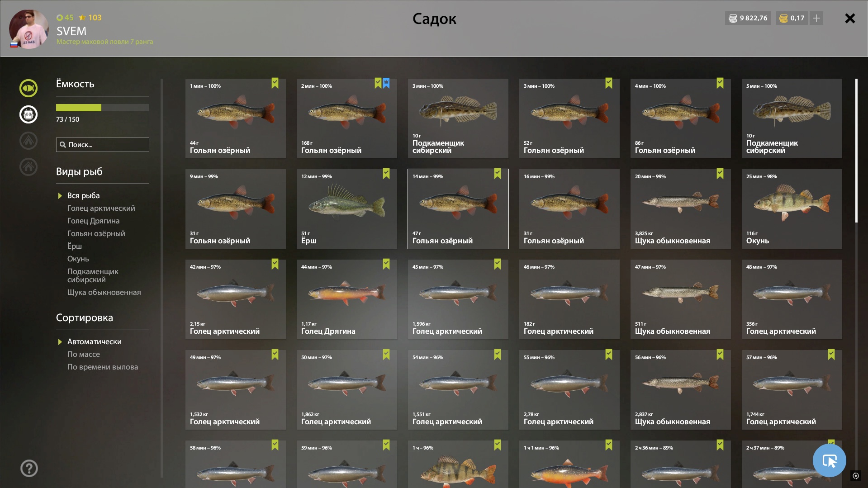
Task: Open the help question mark icon
Action: [29, 468]
